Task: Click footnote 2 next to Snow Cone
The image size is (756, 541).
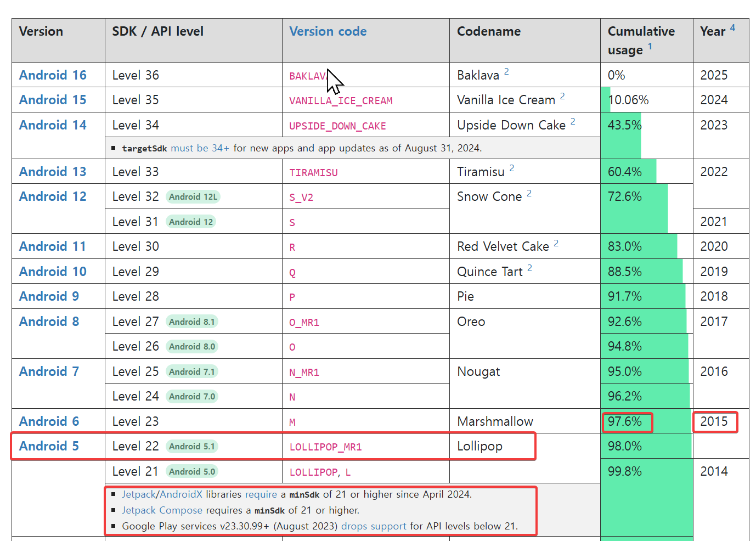Action: click(x=529, y=193)
